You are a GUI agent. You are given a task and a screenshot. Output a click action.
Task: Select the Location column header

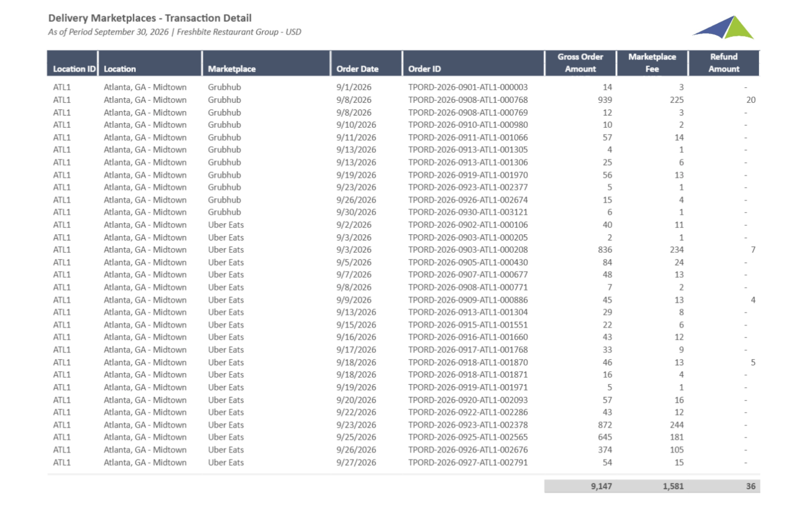[x=120, y=69]
